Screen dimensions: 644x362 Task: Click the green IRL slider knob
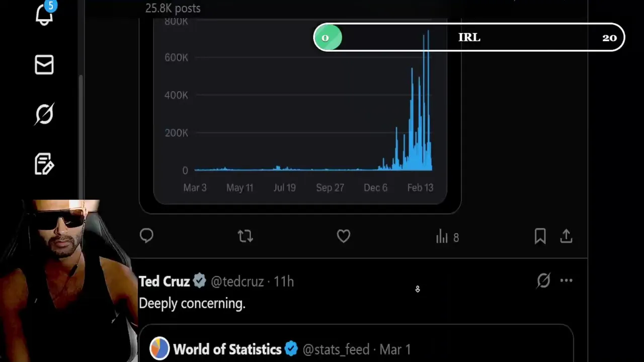coord(328,38)
